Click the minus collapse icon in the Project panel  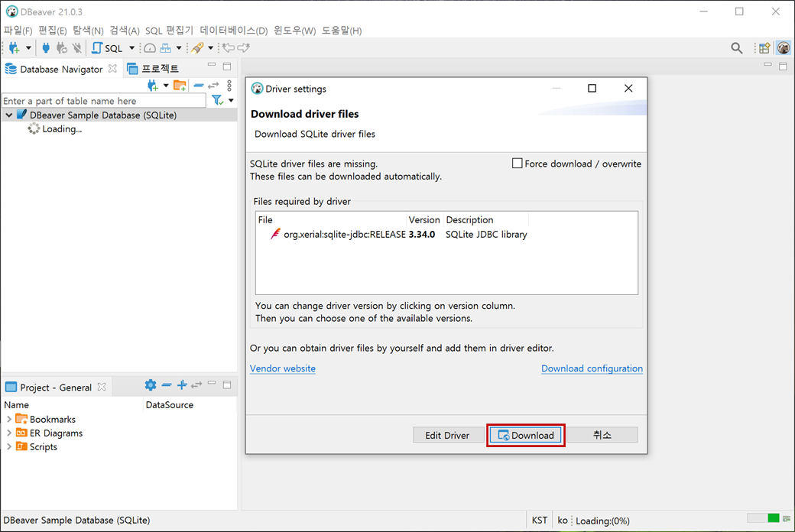point(167,385)
